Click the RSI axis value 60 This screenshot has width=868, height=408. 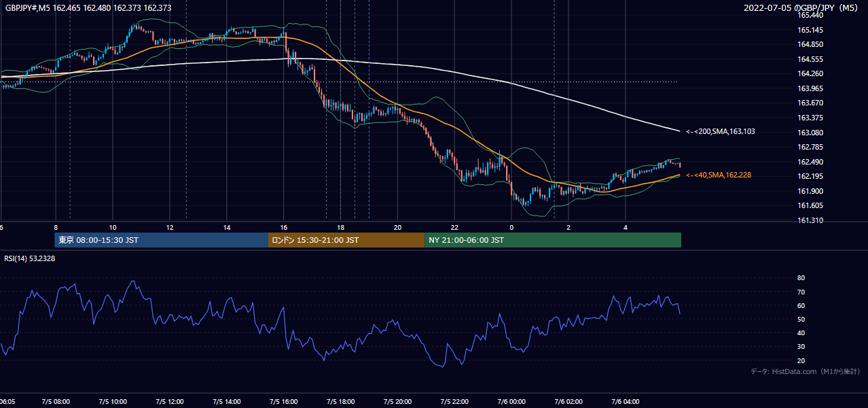point(801,305)
